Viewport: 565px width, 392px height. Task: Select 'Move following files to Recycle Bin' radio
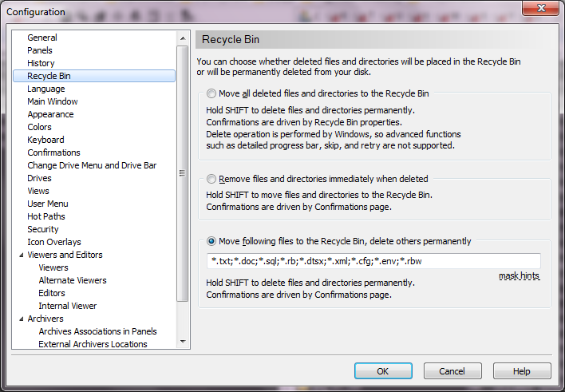click(x=211, y=241)
